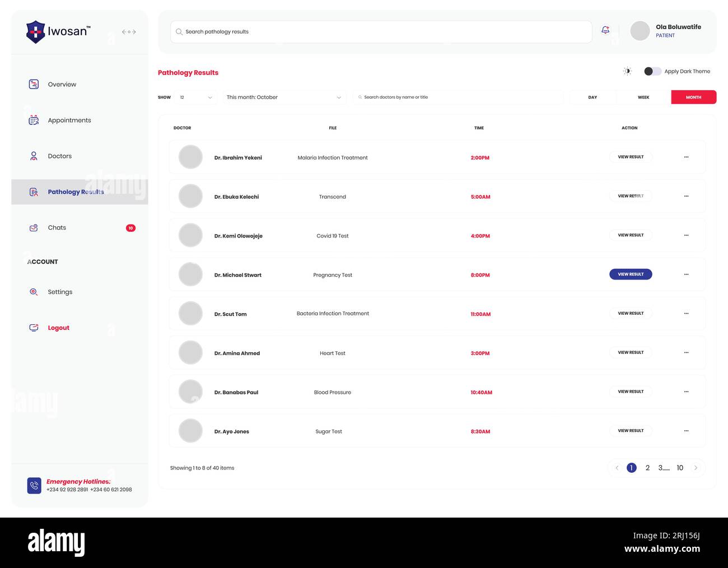Click the chats unread badge 10

130,228
